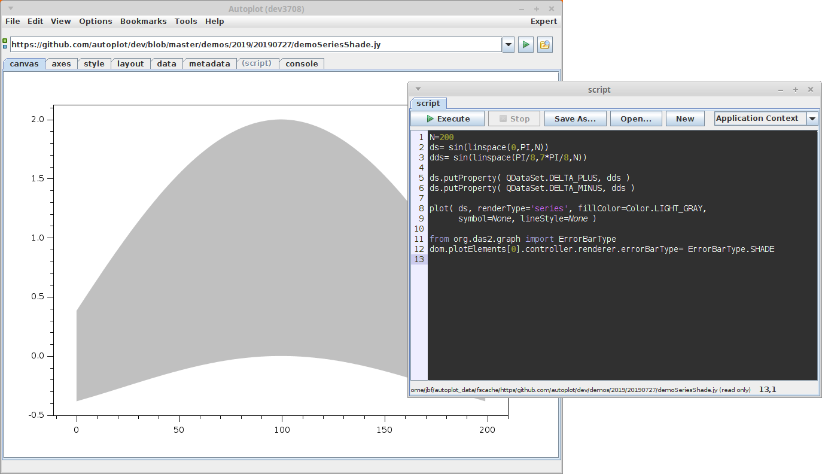Switch to the metadata tab
Screen dimensions: 822x474
[209, 63]
